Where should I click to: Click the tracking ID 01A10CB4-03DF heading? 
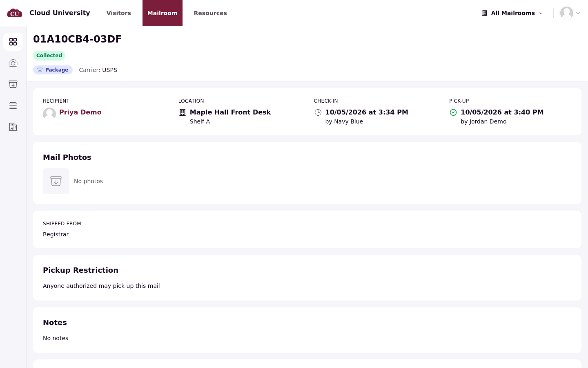pyautogui.click(x=77, y=39)
